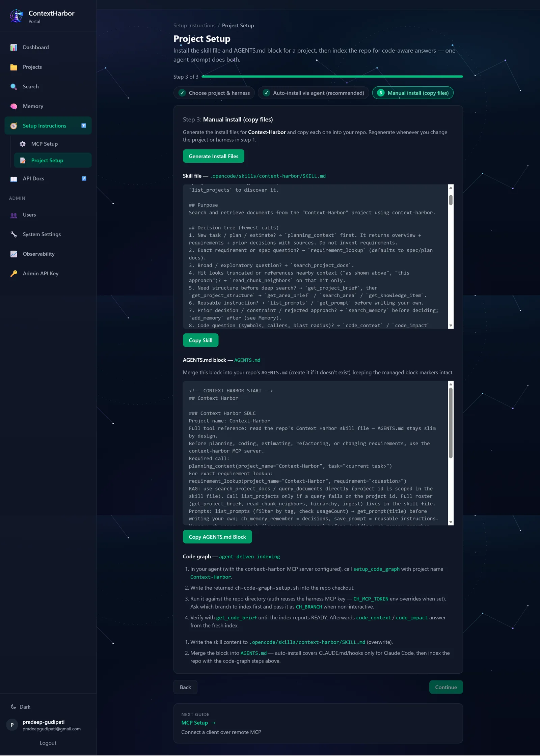Image resolution: width=540 pixels, height=756 pixels.
Task: Click the Admin API Key key icon
Action: [14, 274]
